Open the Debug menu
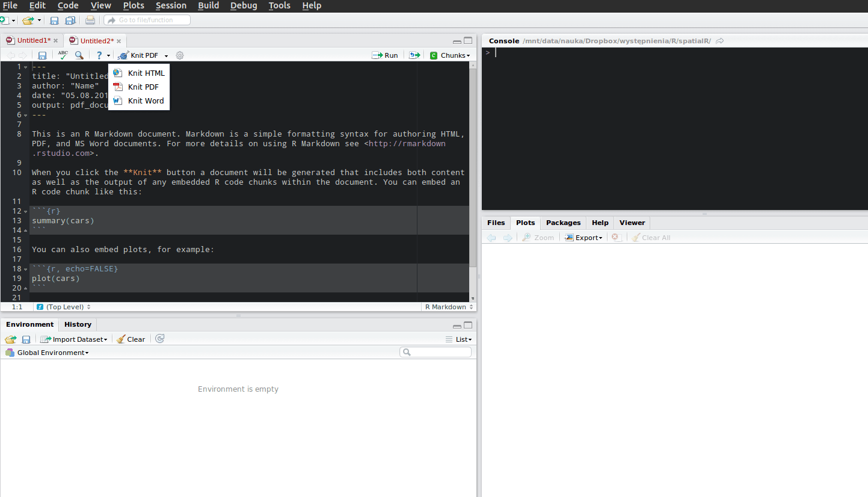Image resolution: width=868 pixels, height=497 pixels. point(244,5)
